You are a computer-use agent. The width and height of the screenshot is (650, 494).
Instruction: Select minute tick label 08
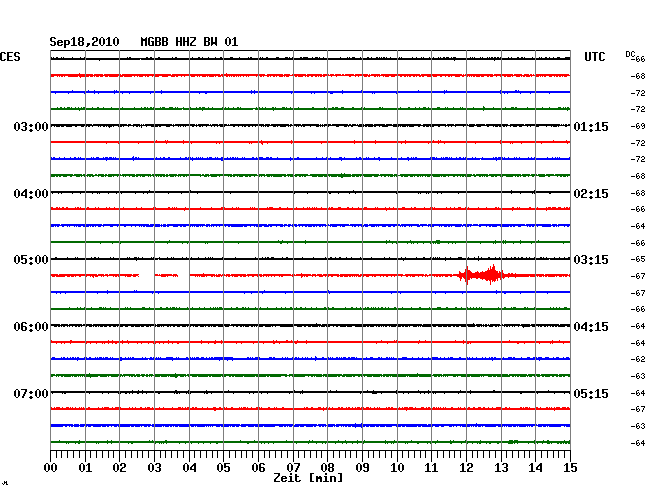(x=327, y=468)
